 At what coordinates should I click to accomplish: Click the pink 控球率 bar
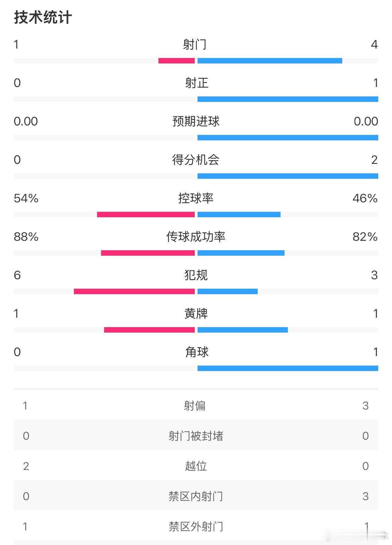(146, 215)
